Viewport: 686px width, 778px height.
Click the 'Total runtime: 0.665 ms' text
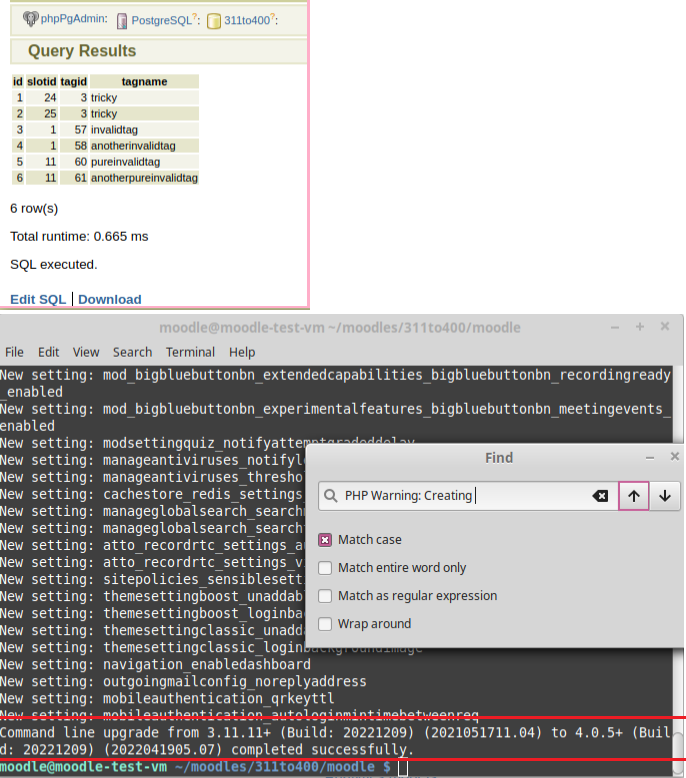coord(79,237)
